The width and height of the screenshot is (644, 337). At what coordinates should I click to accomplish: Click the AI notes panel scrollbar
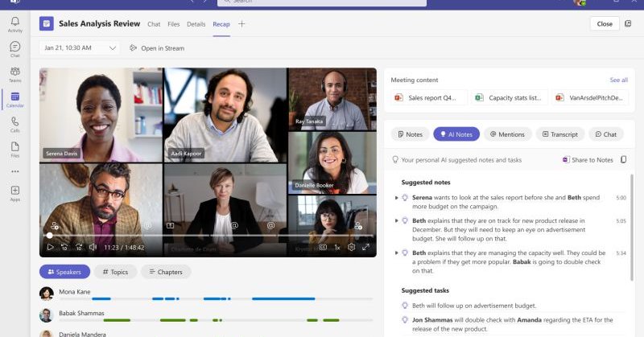coord(631,228)
